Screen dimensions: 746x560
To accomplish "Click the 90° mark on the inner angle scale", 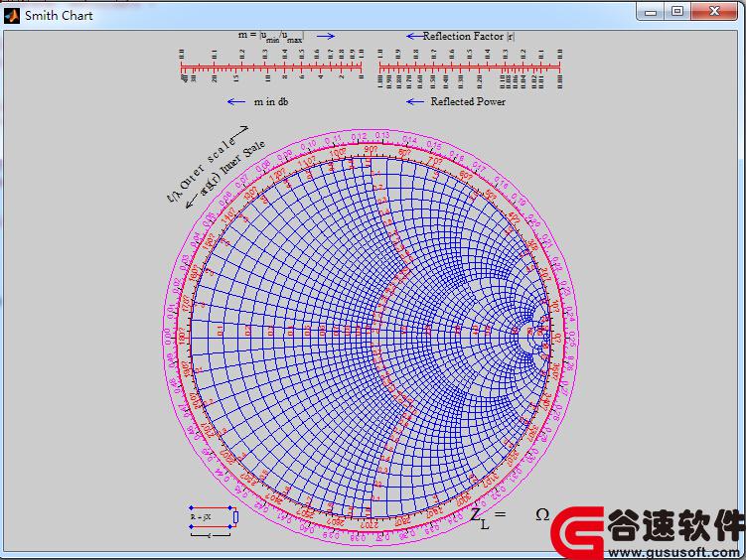I will tap(371, 150).
